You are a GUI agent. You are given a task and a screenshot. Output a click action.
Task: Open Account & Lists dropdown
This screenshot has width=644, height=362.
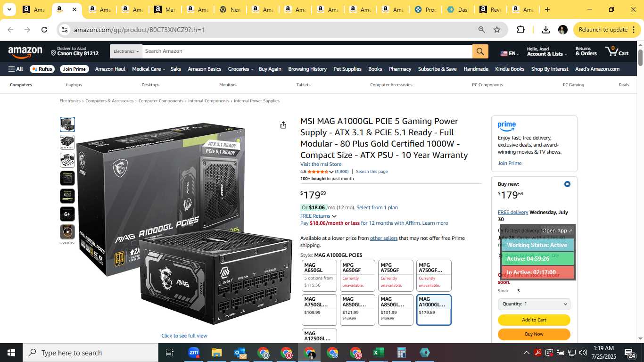point(547,51)
